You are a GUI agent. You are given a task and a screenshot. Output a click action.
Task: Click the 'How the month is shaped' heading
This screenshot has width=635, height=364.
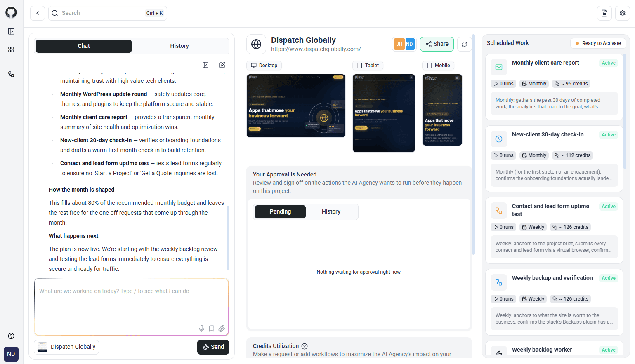81,190
